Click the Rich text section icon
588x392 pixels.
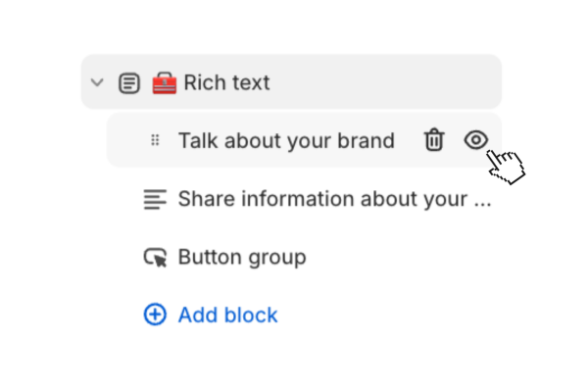129,83
